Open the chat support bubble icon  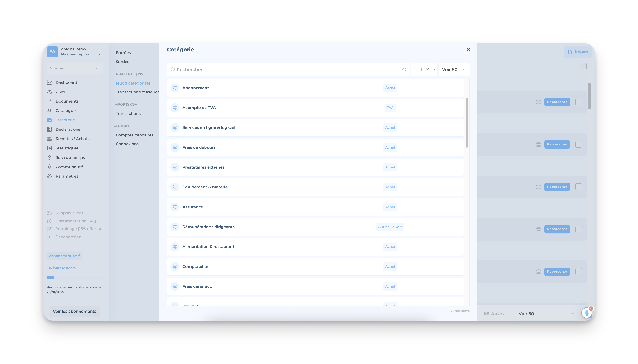[587, 313]
